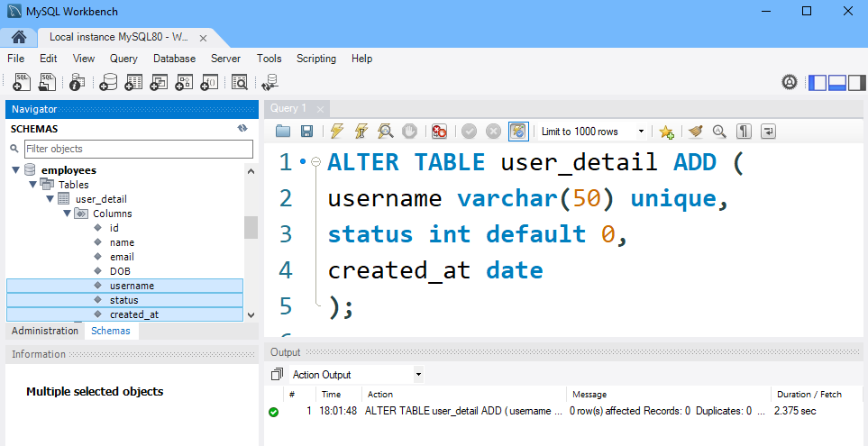The image size is (868, 446).
Task: Rollback the transaction X icon
Action: pos(493,132)
